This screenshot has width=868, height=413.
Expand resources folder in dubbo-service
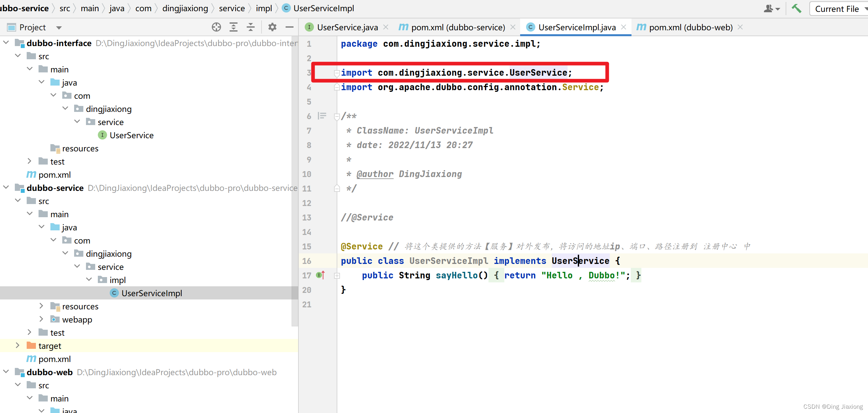pyautogui.click(x=42, y=306)
